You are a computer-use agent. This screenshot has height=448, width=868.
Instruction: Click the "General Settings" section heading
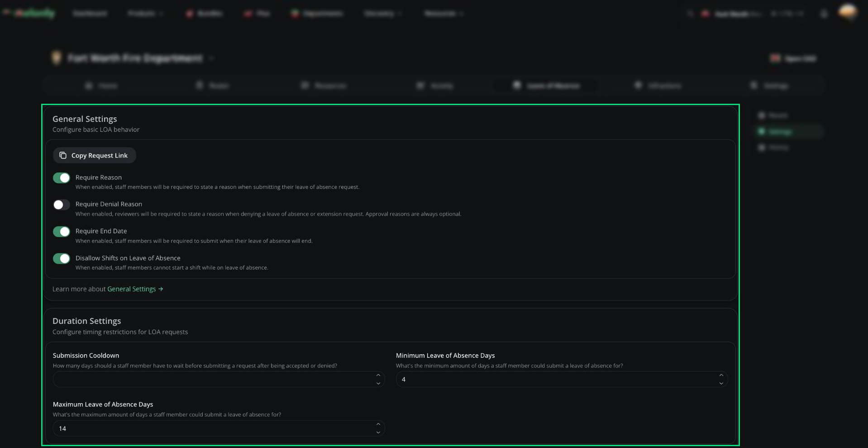85,119
